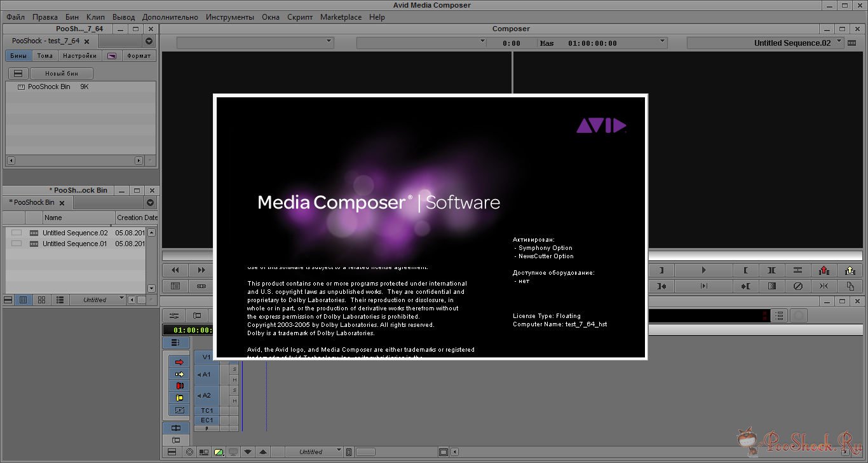Select Untitled Sequence.01 in the bin
Screen dimensions: 868x463
75,244
